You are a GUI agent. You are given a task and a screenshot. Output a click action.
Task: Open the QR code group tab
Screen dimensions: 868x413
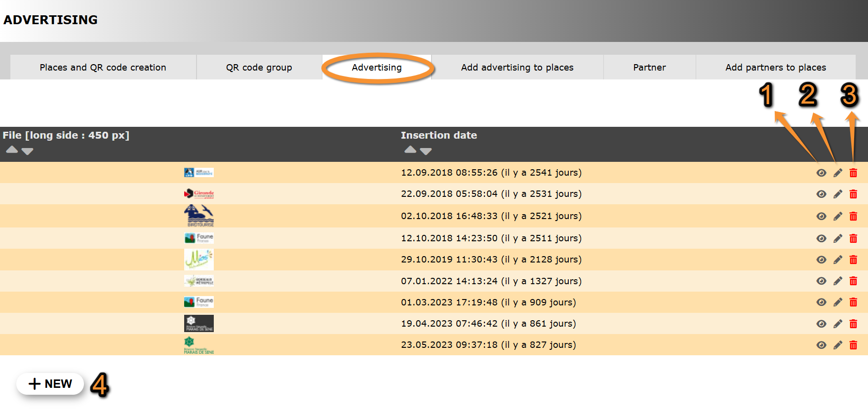(259, 67)
